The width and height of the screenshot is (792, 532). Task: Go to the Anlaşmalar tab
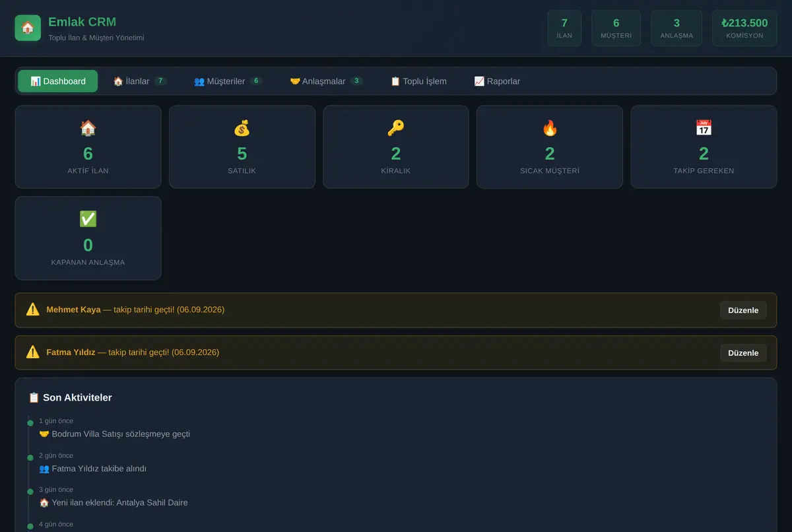pyautogui.click(x=327, y=81)
